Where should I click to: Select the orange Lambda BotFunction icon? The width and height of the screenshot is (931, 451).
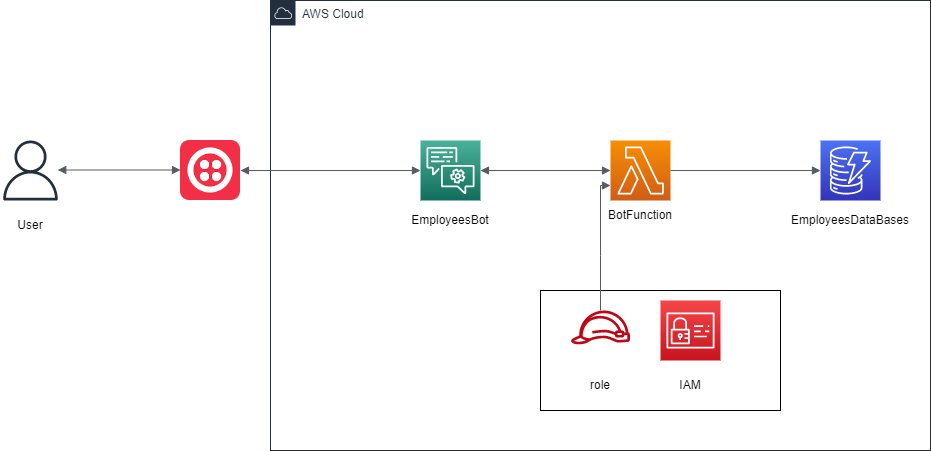640,170
